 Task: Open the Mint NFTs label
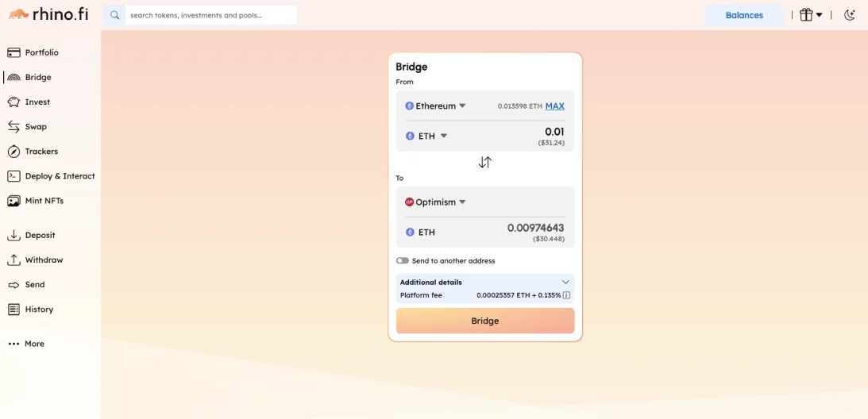pos(44,201)
